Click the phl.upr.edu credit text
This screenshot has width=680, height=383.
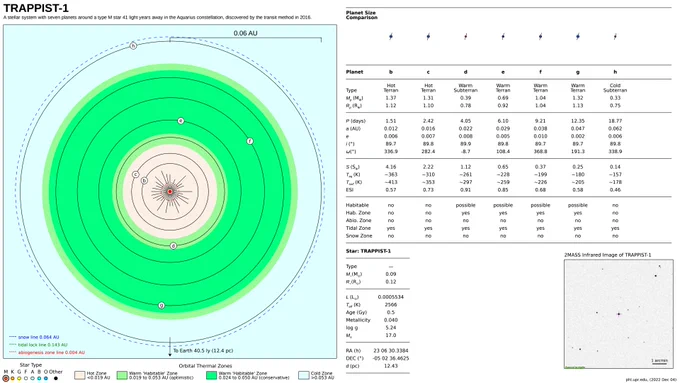pyautogui.click(x=651, y=380)
